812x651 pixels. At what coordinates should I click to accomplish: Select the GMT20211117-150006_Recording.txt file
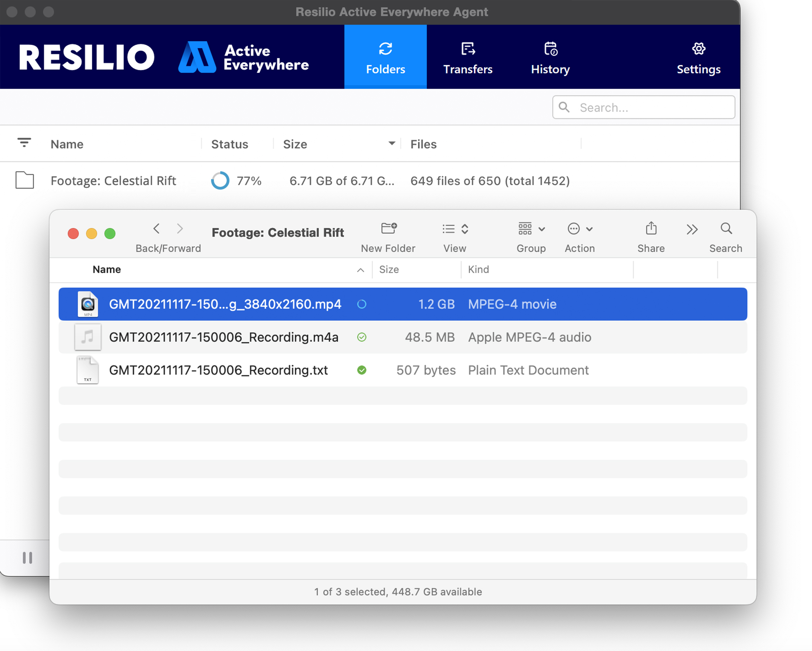218,370
